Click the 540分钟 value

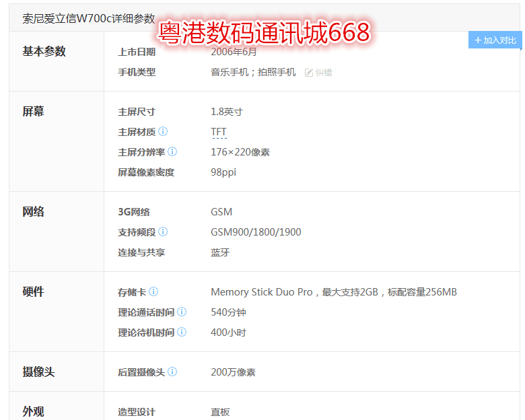228,312
